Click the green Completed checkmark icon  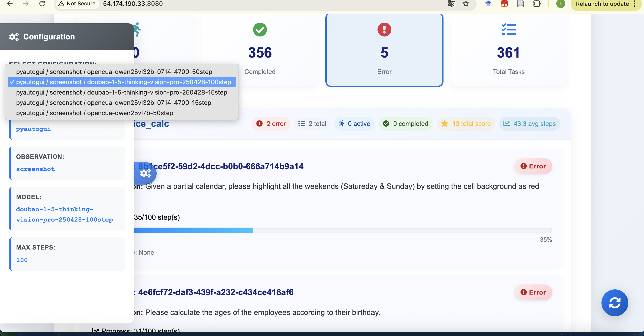click(260, 30)
